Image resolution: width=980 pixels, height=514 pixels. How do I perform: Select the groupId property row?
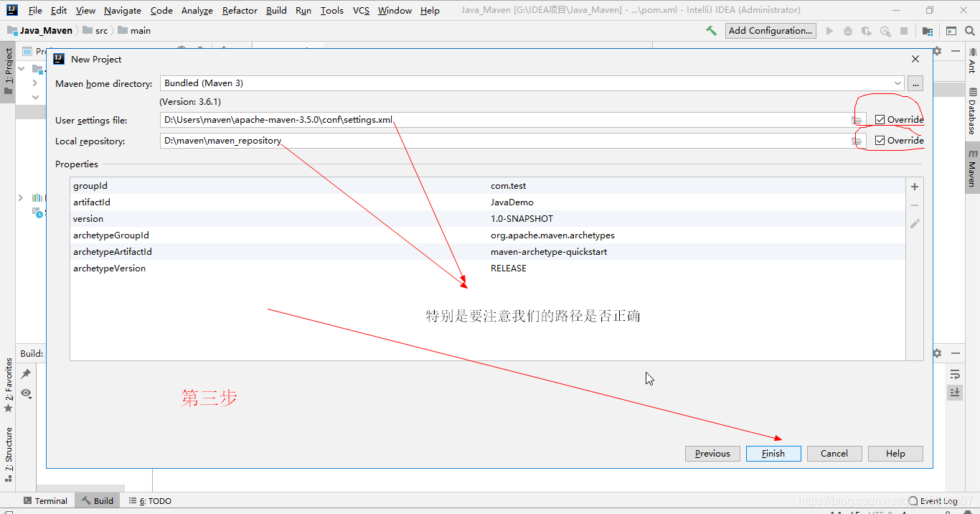pos(488,186)
